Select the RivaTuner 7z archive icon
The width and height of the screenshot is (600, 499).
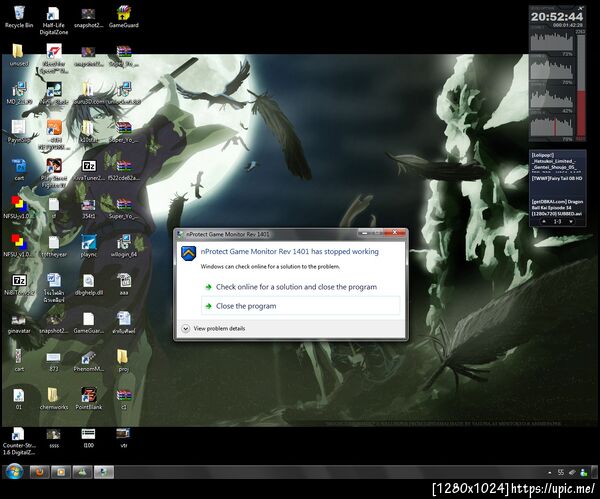[88, 170]
